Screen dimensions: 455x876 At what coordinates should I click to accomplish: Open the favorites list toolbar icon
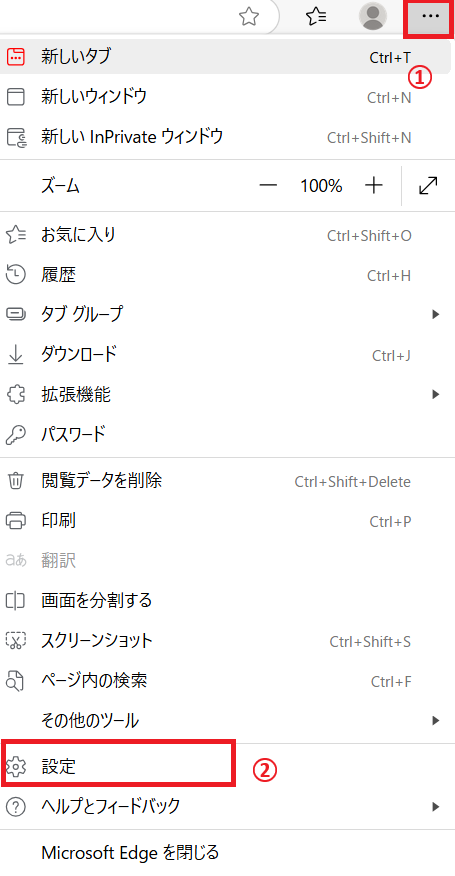coord(316,17)
